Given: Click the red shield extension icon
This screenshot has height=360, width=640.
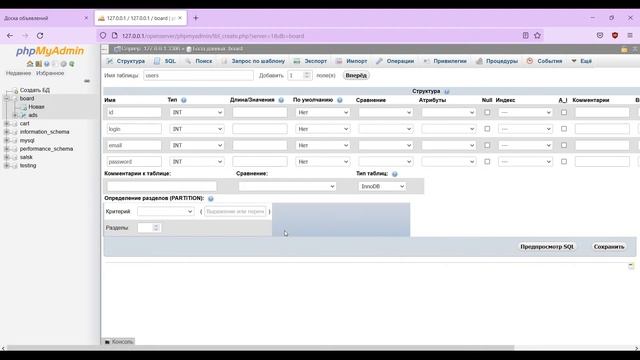Looking at the screenshot, I should pos(615,36).
